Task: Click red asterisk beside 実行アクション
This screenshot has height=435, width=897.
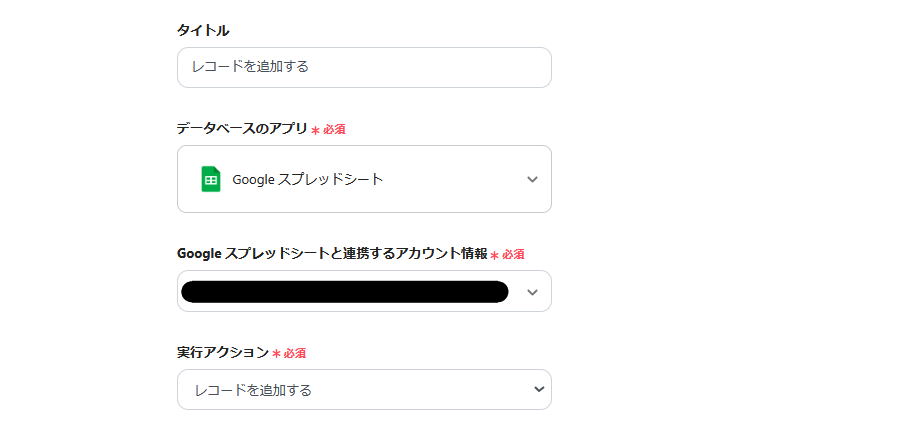Action: pos(276,354)
